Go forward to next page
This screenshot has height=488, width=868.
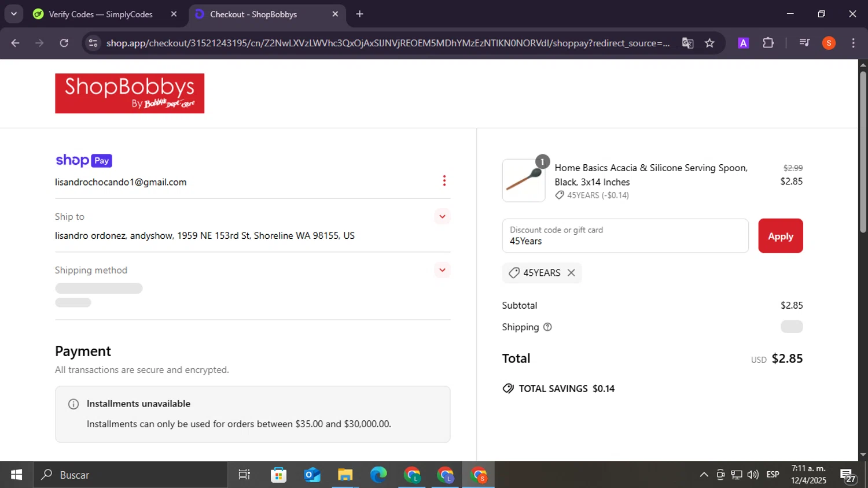(39, 43)
